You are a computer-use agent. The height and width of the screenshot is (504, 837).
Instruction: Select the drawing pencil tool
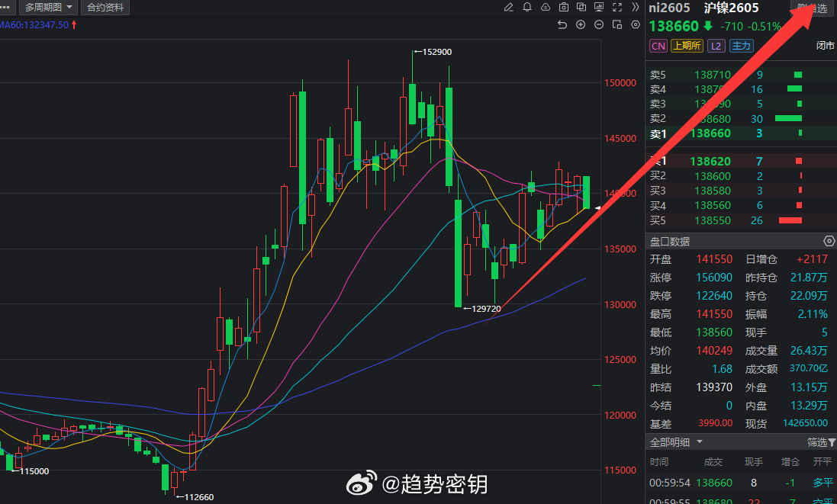point(509,8)
